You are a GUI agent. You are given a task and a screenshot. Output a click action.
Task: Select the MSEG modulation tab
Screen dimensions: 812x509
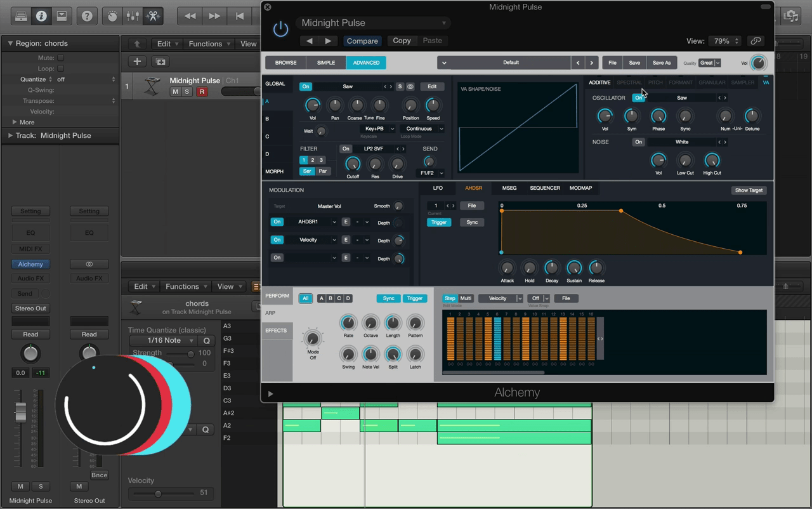[509, 188]
